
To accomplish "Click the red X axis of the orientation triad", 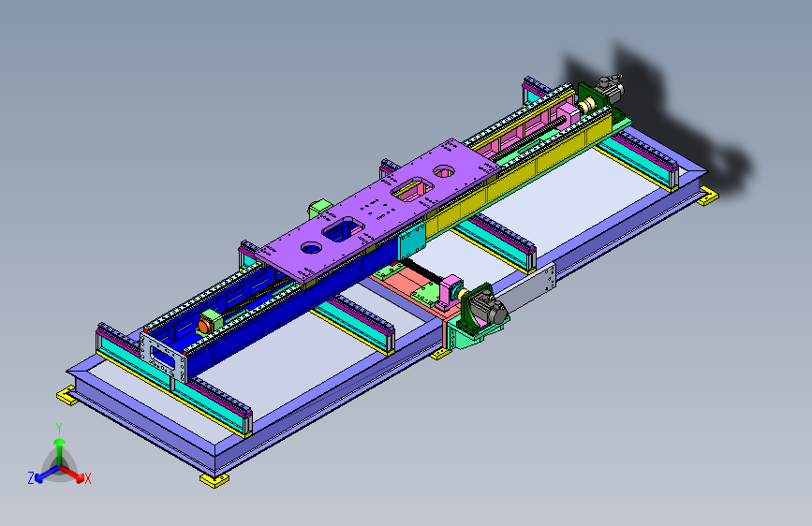I will click(x=75, y=475).
